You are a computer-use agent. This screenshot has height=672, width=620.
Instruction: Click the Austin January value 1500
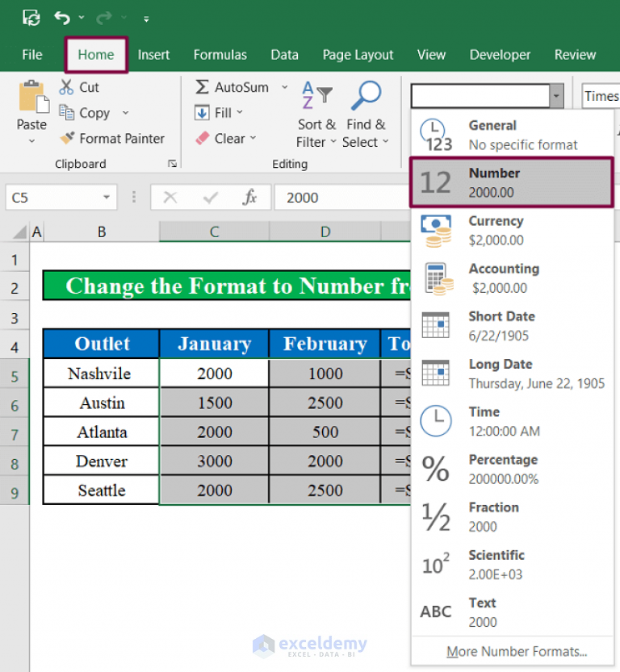coord(215,403)
